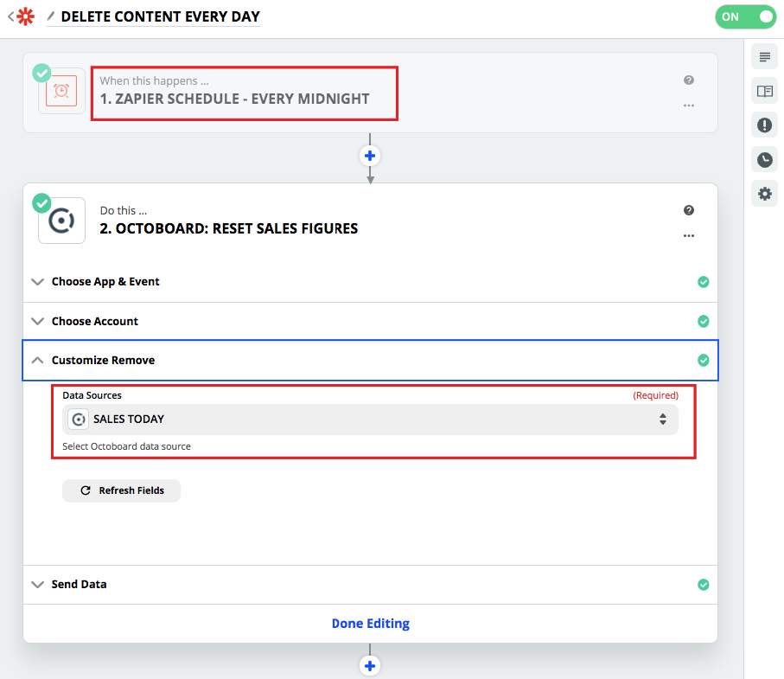
Task: Open task history clock icon in sidebar
Action: (764, 160)
